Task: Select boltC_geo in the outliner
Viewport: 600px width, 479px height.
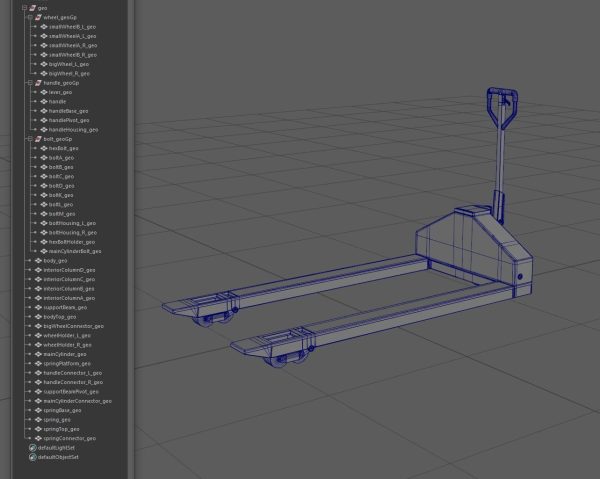Action: (62, 176)
